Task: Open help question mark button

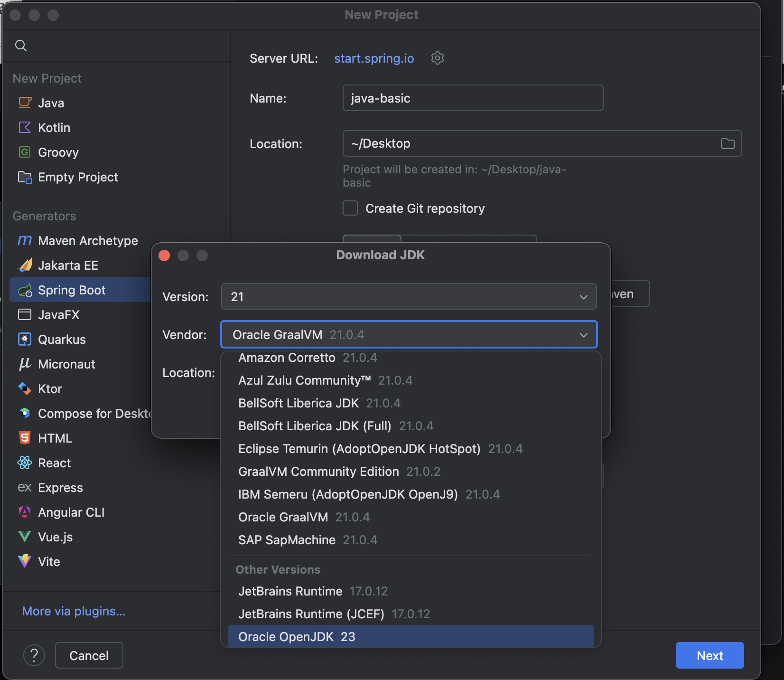Action: 34,655
